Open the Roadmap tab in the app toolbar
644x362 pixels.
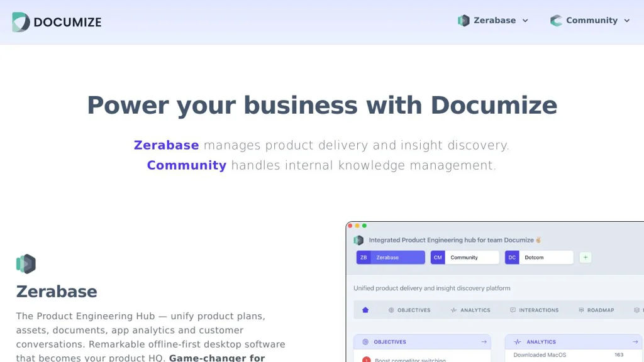tap(596, 310)
